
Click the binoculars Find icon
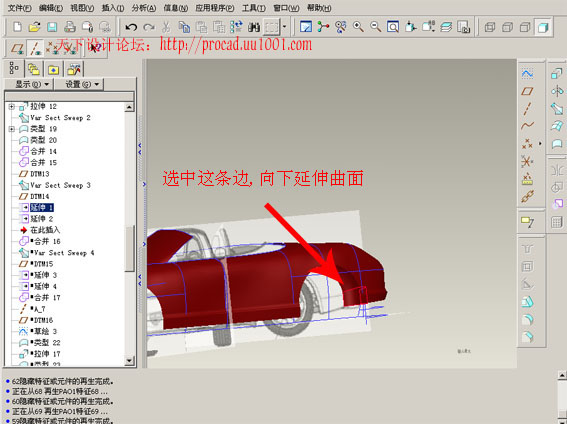(x=254, y=27)
